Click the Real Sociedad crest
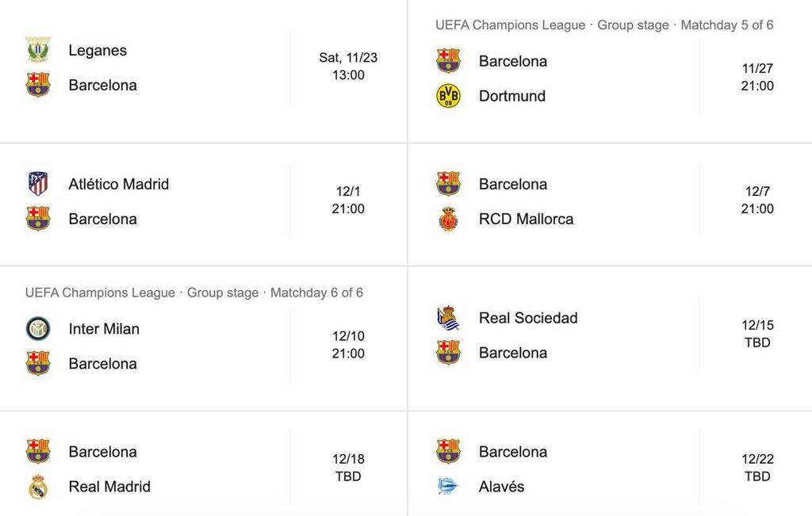Viewport: 812px width, 516px height. (449, 318)
